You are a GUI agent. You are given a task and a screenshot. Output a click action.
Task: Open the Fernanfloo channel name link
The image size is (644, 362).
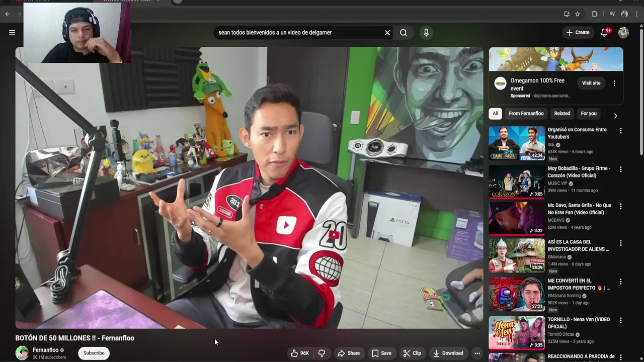point(45,350)
